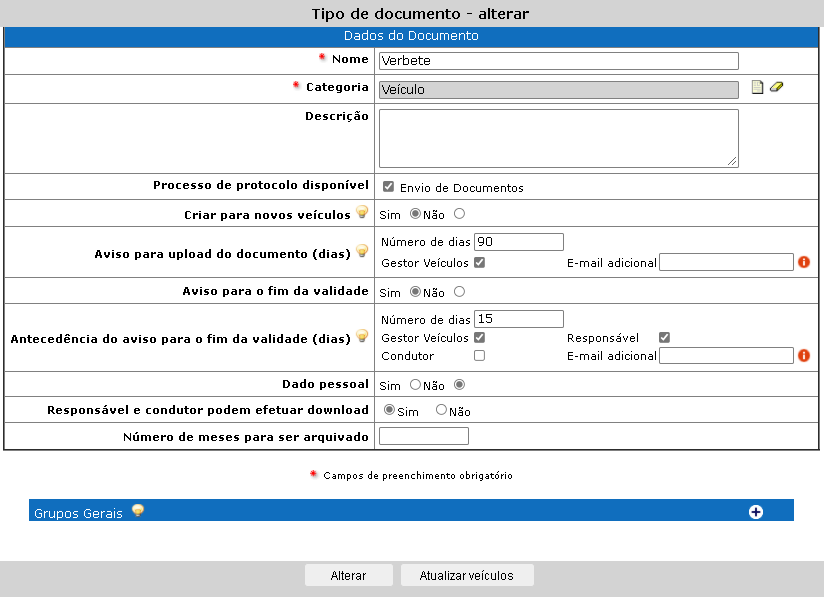Show hint bulb for Aviso para upload do documento

pos(362,251)
